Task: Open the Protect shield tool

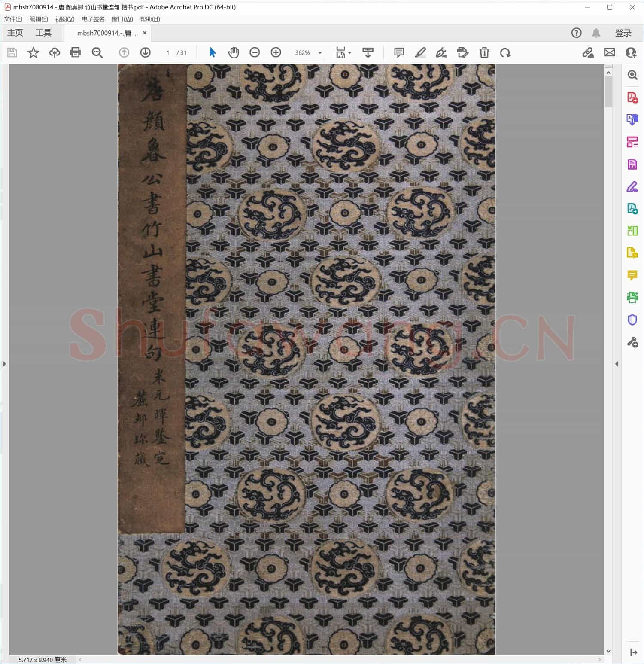Action: (632, 320)
